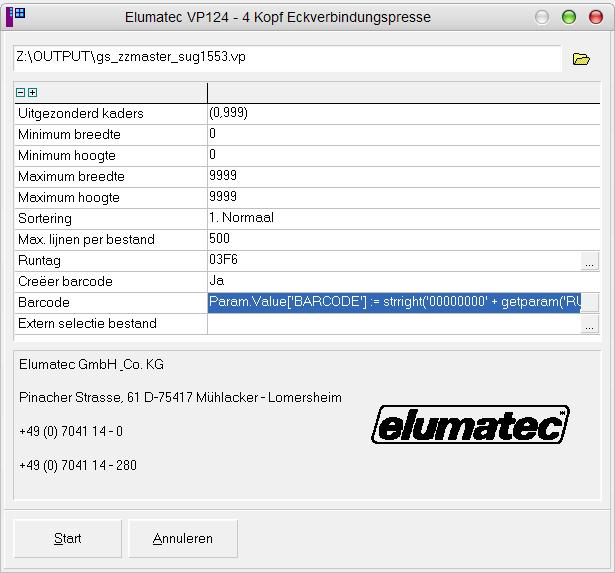This screenshot has width=615, height=573.
Task: Open the Extern selectie bestand ellipsis button
Action: [x=590, y=324]
